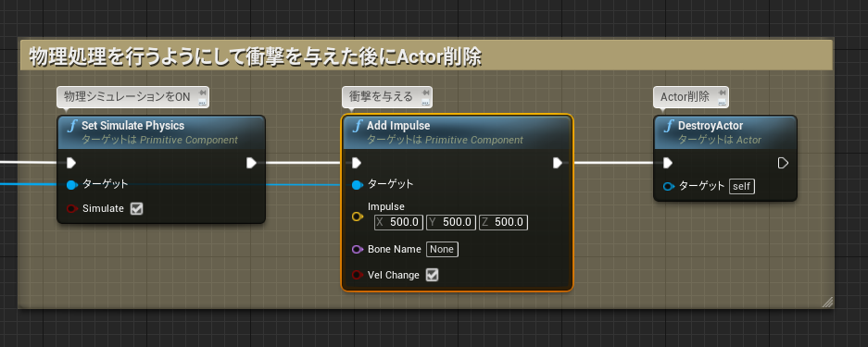This screenshot has width=868, height=347.
Task: Click the target pin on DestroyActor
Action: click(669, 186)
